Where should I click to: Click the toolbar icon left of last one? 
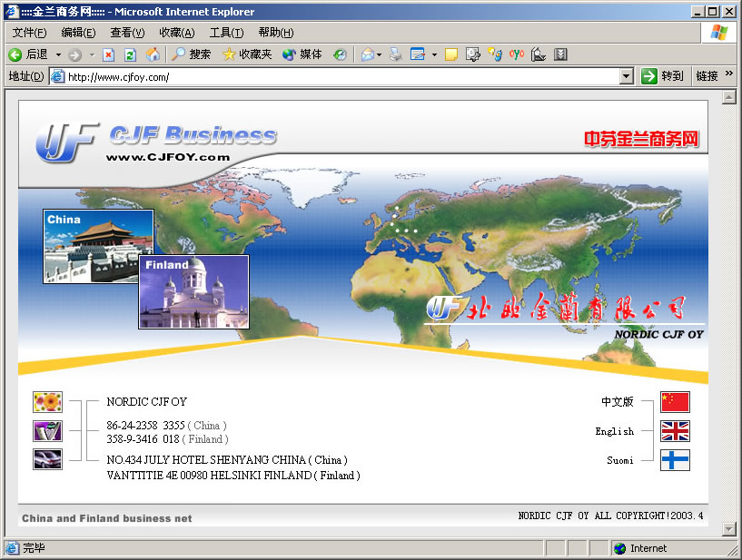pos(538,54)
